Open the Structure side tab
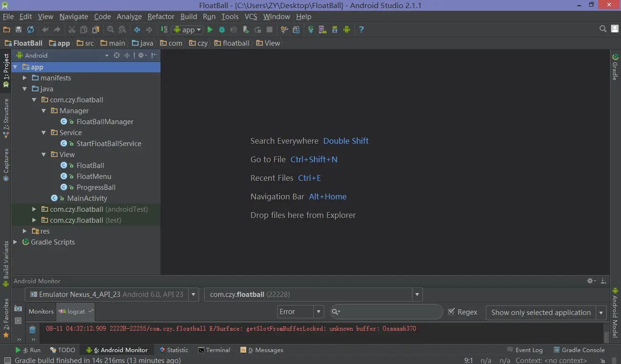621x364 pixels. 6,118
